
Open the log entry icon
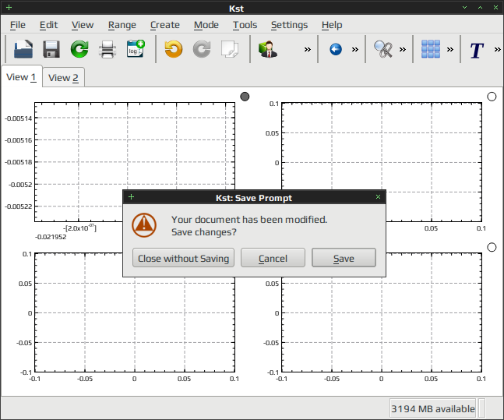click(x=136, y=49)
